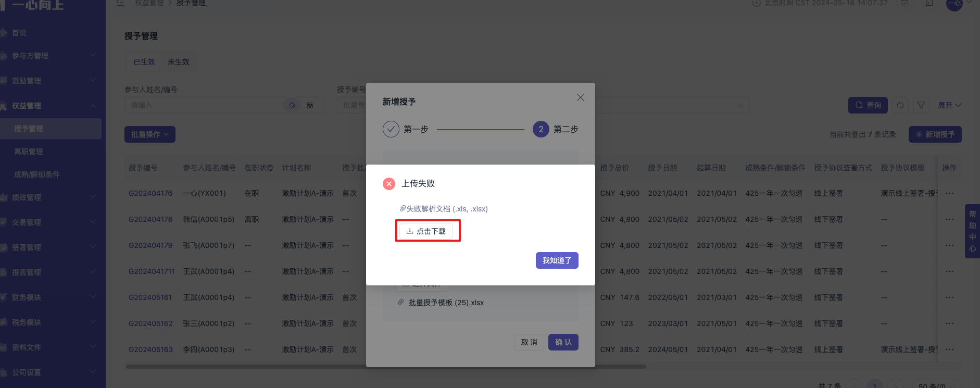This screenshot has width=980, height=388.
Task: Click the round icon inside name search field
Action: (292, 105)
